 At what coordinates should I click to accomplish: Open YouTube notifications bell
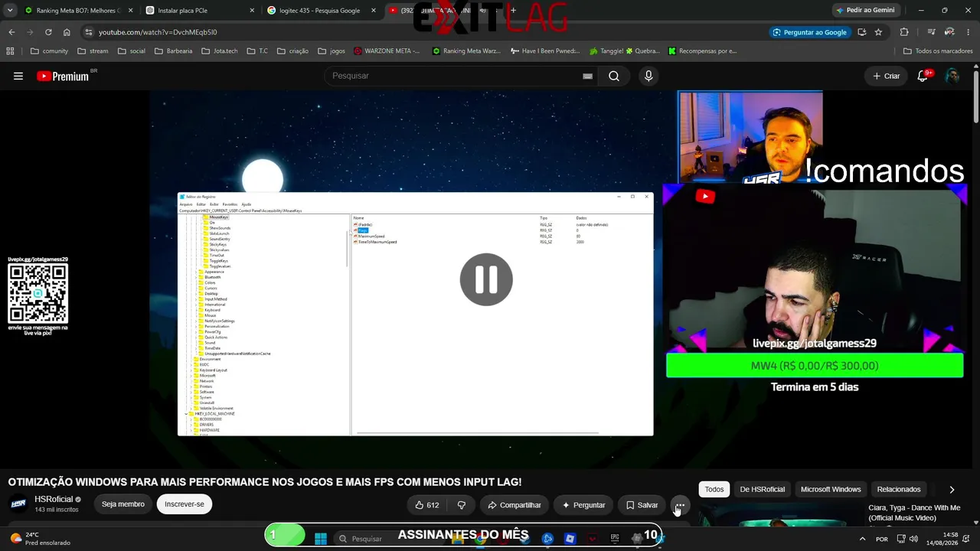tap(923, 76)
